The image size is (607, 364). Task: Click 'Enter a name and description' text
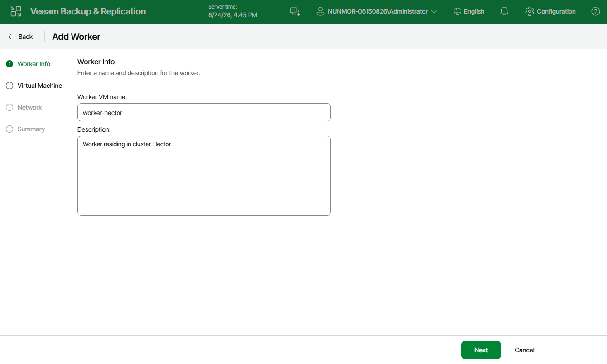tap(139, 72)
